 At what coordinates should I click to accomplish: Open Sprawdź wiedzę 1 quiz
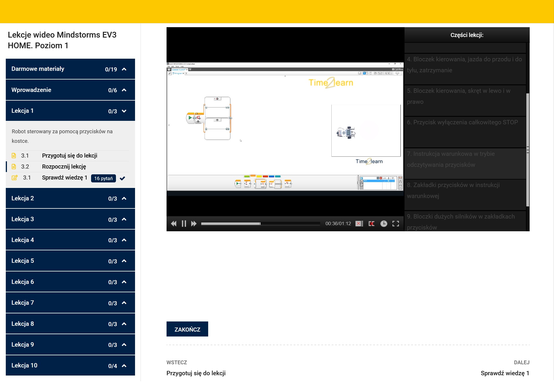[x=64, y=177]
